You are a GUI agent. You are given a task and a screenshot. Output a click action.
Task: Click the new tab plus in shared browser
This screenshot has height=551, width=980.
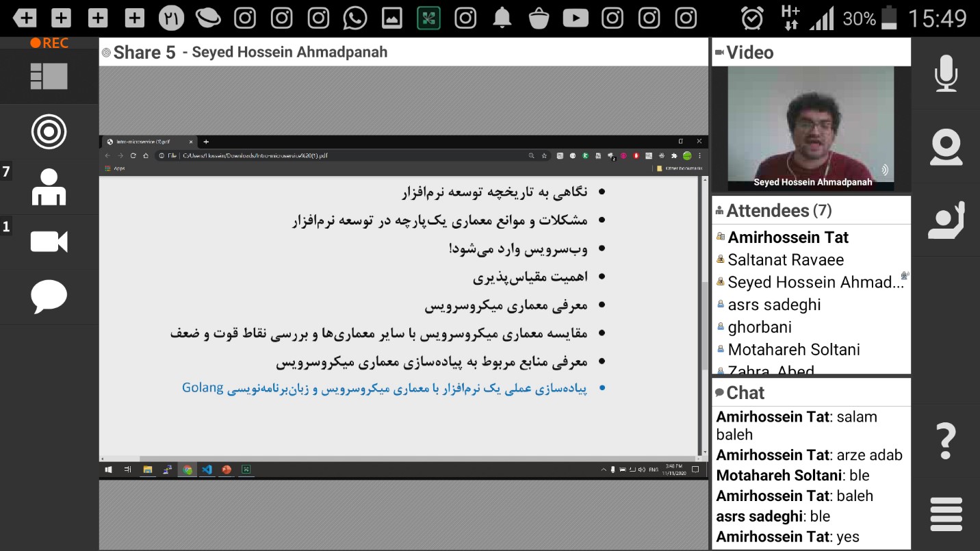pos(206,142)
